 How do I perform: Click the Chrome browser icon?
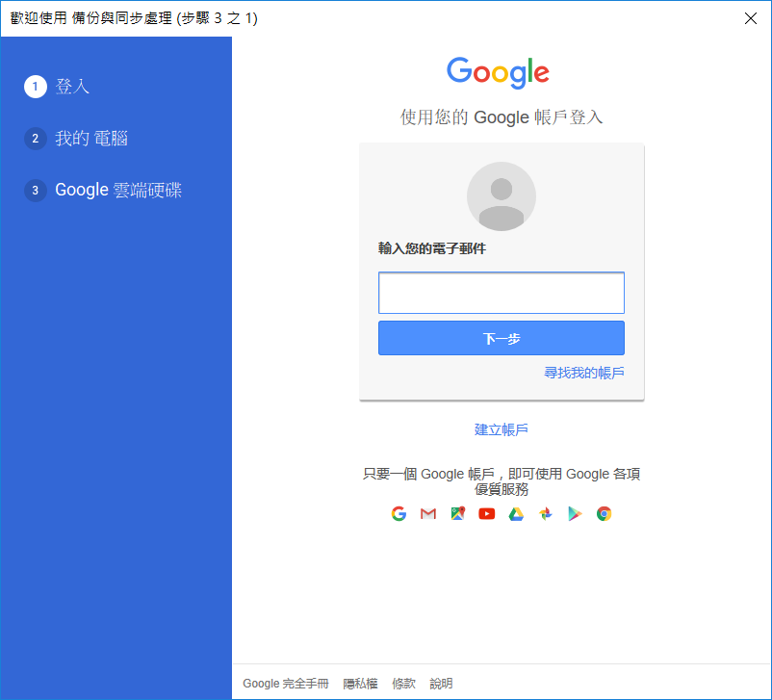605,514
